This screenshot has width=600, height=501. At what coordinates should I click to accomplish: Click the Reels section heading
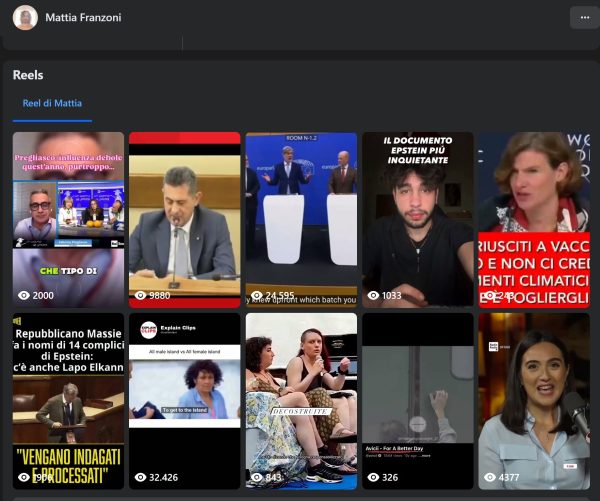coord(28,75)
